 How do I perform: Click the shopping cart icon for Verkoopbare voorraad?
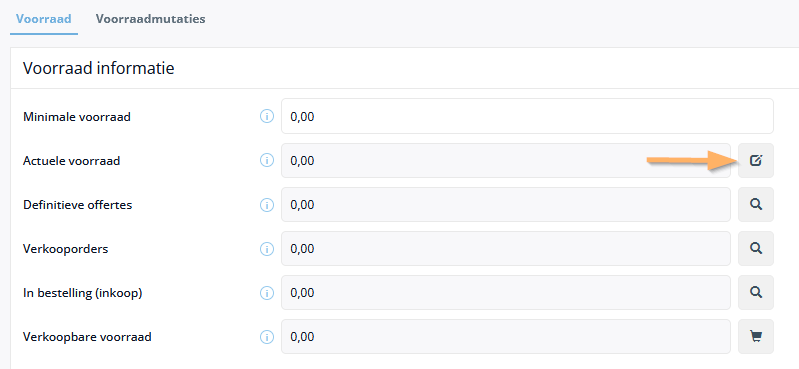(x=756, y=336)
